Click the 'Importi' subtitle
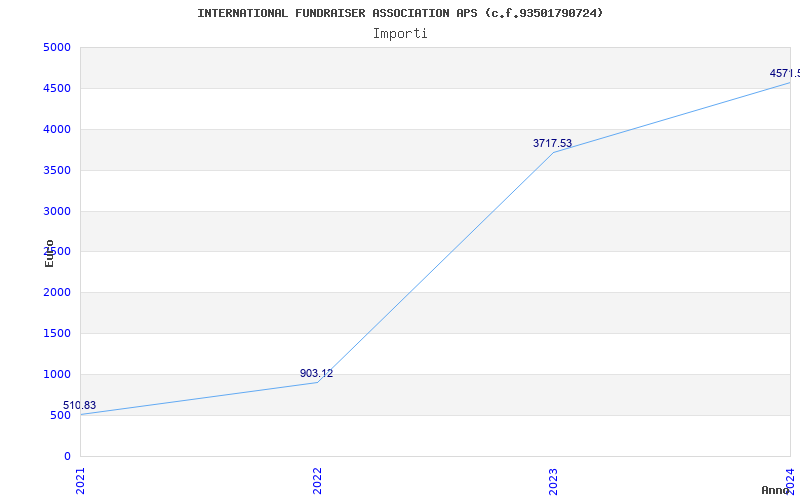 (400, 34)
